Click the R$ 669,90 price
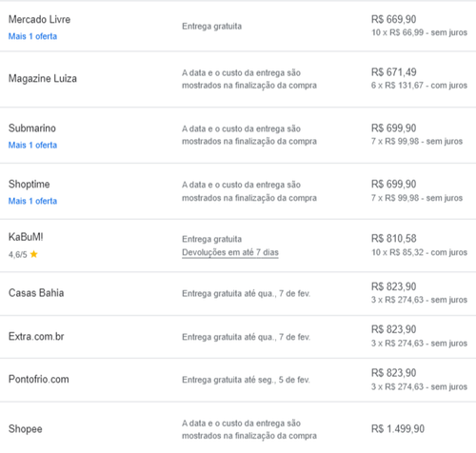476x453 pixels. point(394,19)
